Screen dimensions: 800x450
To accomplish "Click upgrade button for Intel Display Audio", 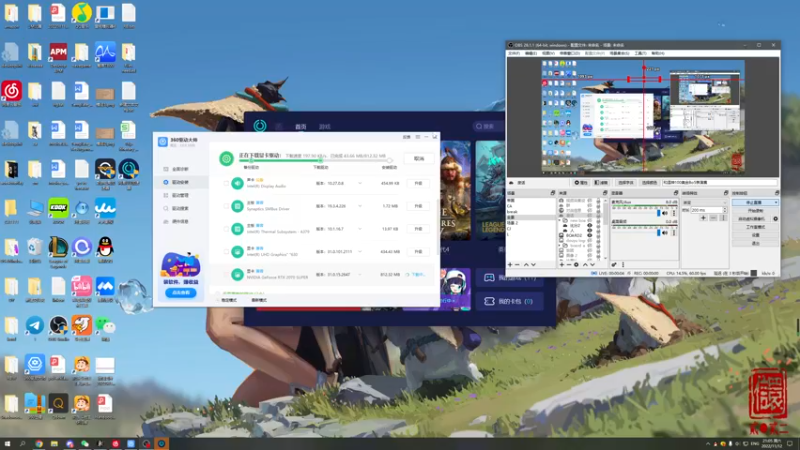I will [418, 183].
